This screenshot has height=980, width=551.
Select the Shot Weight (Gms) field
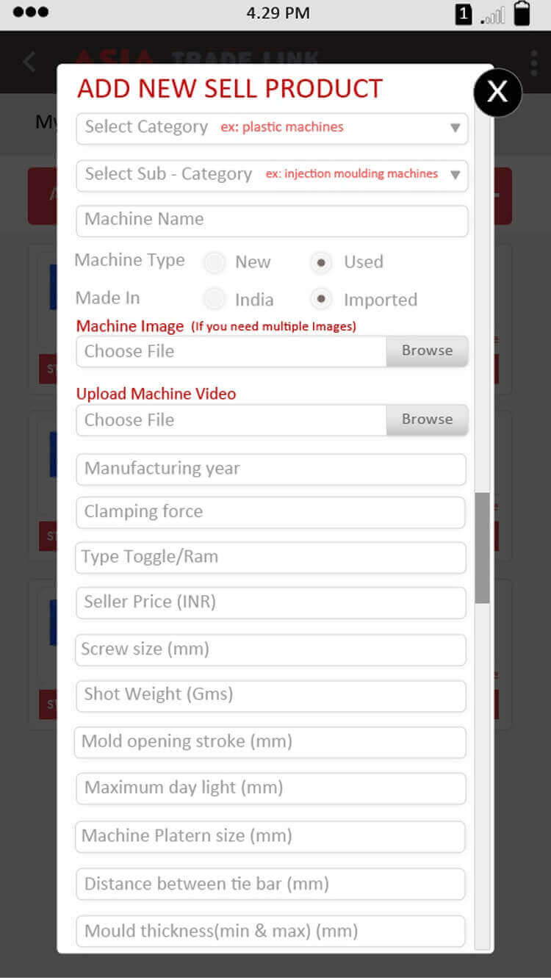(270, 695)
